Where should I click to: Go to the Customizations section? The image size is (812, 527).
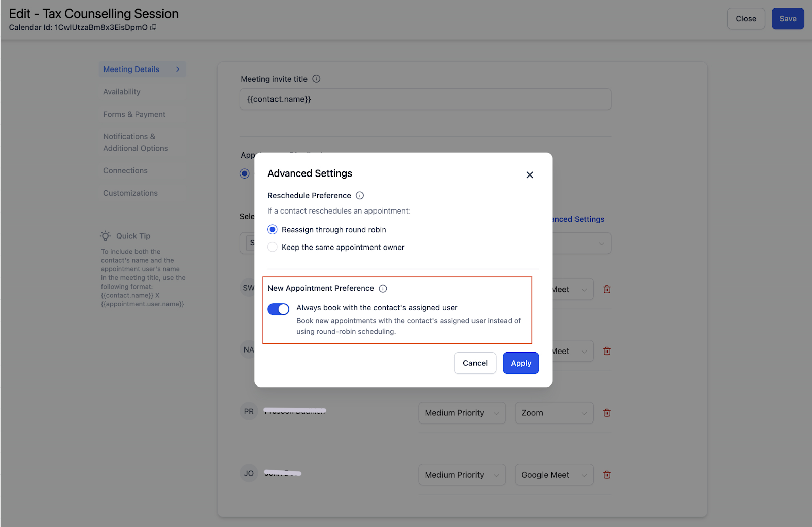[130, 193]
